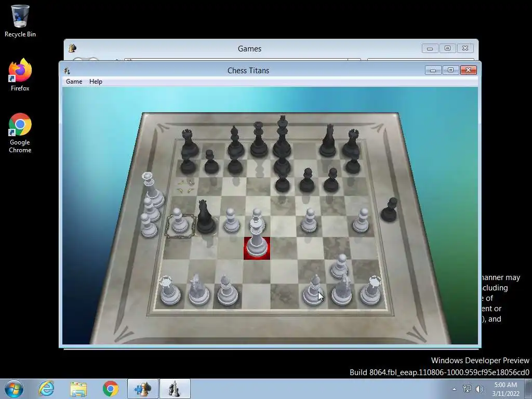Open the Recycle Bin desktop icon

(20, 21)
